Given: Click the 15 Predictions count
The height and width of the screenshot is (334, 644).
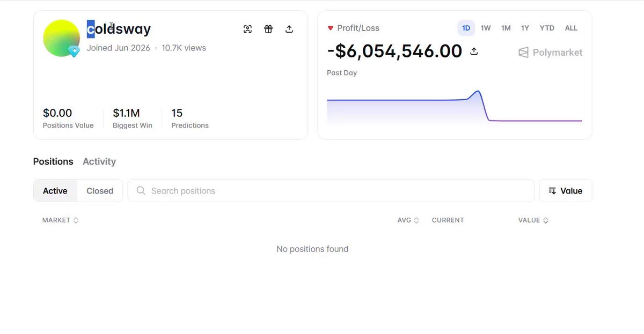Looking at the screenshot, I should tap(177, 113).
